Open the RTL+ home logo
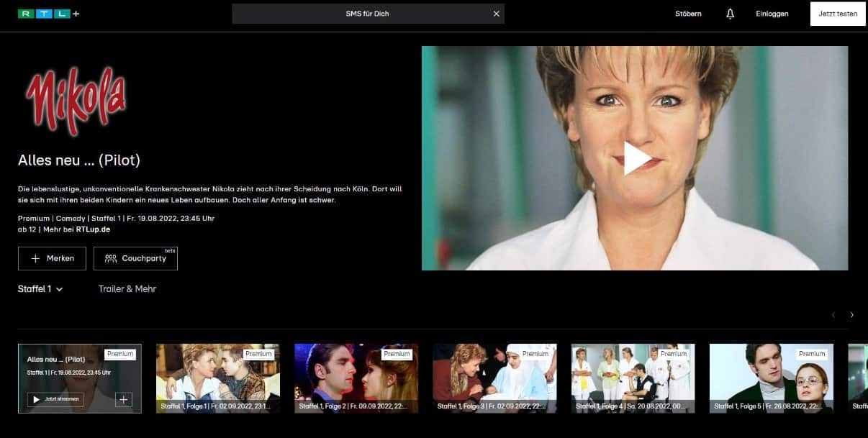This screenshot has height=438, width=868. [49, 14]
